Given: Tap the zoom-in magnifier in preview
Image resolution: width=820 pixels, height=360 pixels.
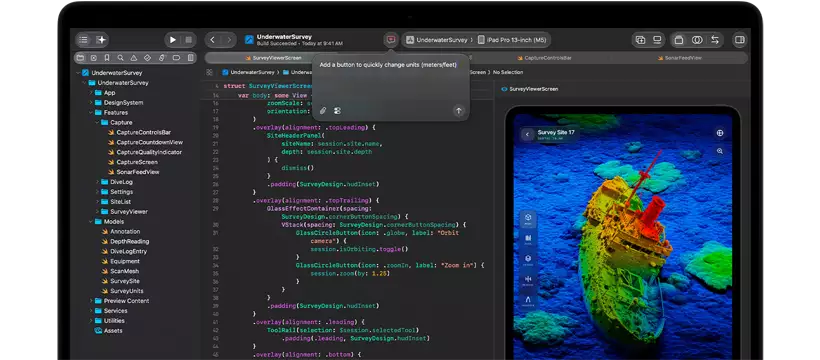Looking at the screenshot, I should click(x=720, y=151).
